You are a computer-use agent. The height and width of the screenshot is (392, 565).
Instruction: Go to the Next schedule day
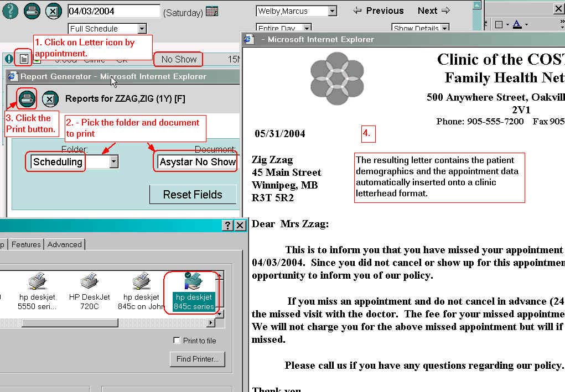coord(434,11)
